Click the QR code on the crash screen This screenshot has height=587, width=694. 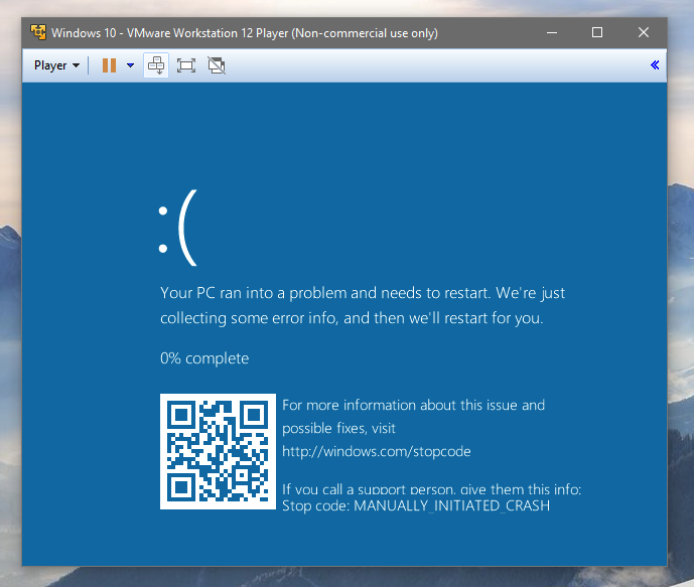coord(218,452)
